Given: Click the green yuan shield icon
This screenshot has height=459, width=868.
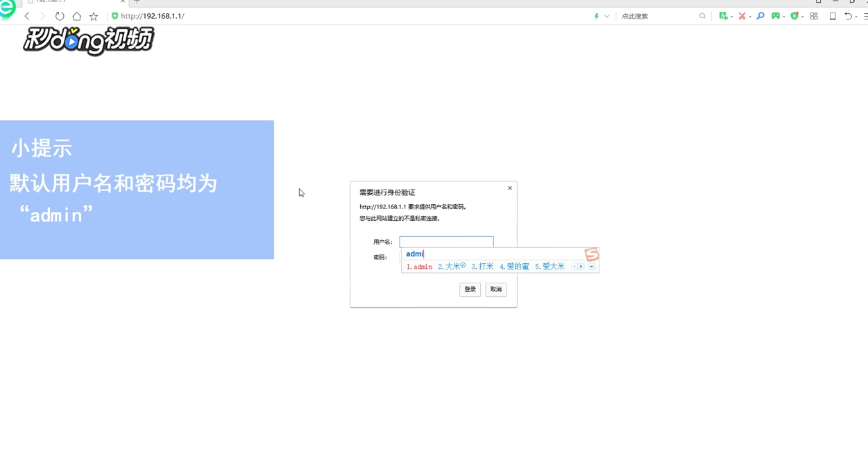Looking at the screenshot, I should point(794,16).
